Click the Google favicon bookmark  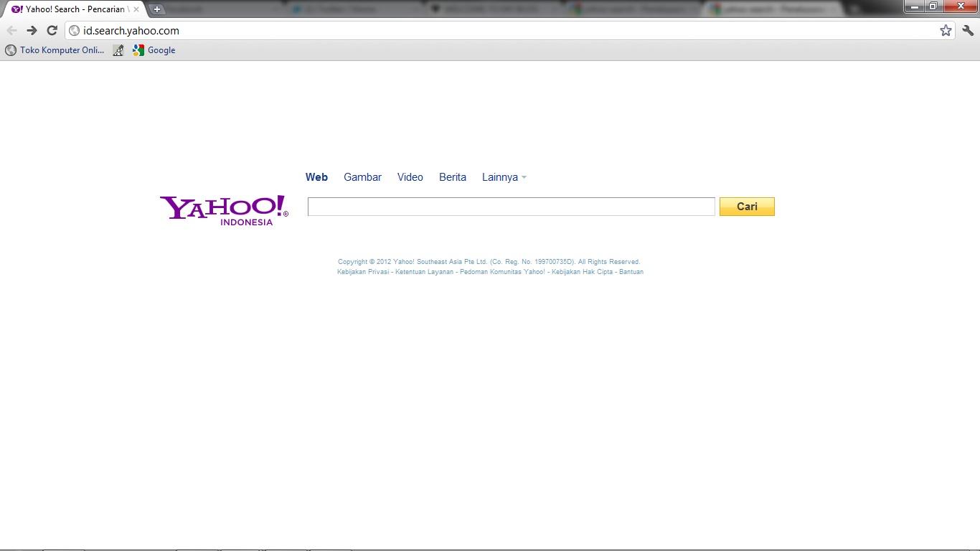[137, 50]
